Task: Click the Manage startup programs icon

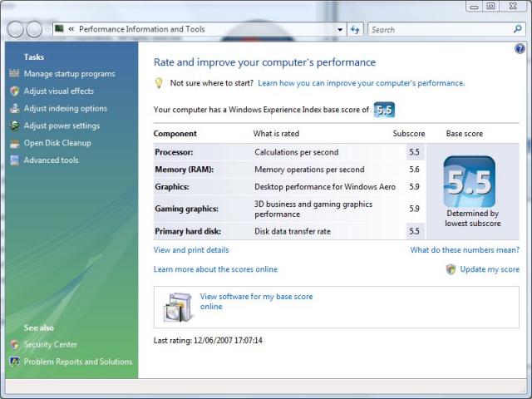Action: pyautogui.click(x=14, y=73)
